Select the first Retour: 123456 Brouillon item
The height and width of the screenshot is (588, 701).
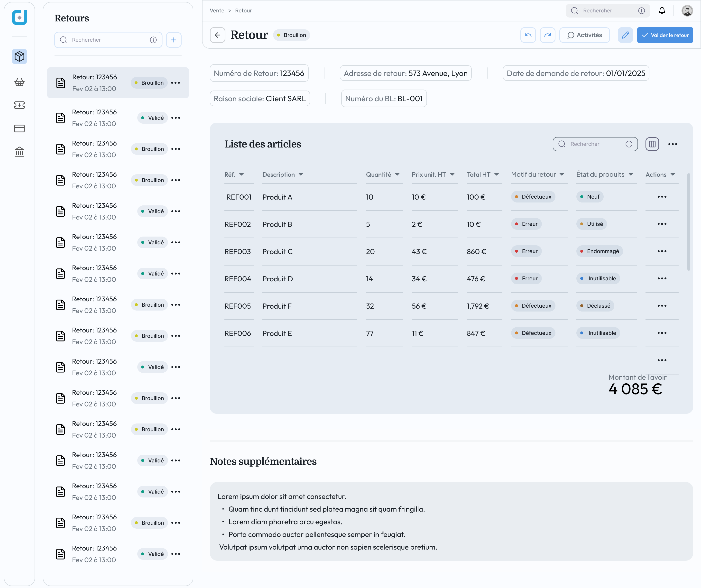click(118, 83)
